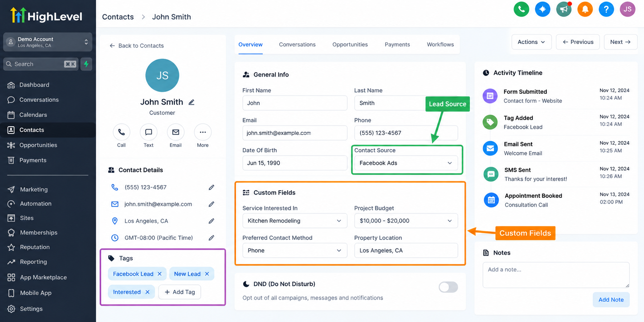Click the Text message icon
Image resolution: width=644 pixels, height=322 pixels.
(x=148, y=133)
